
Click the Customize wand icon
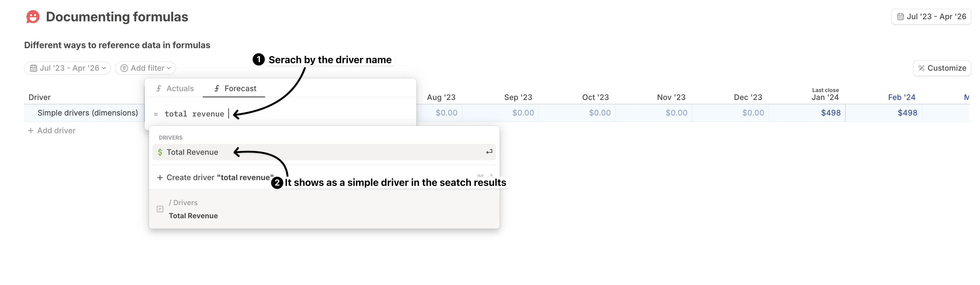click(921, 68)
